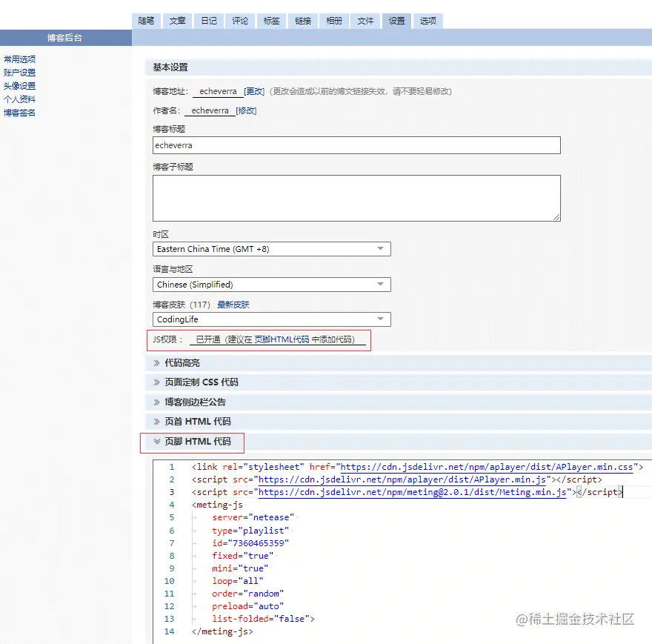The height and width of the screenshot is (644, 652).
Task: Click the [更改] blog address link
Action: click(x=254, y=91)
